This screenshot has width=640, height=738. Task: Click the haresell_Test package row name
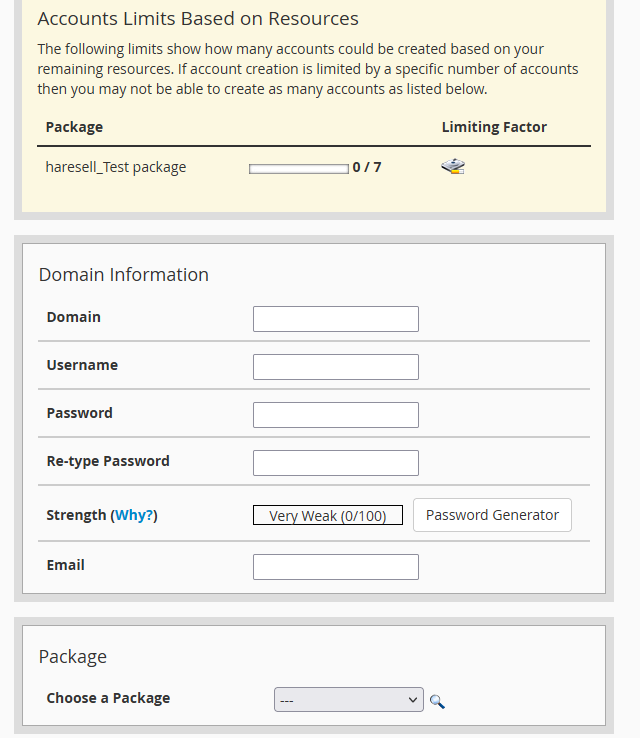[x=116, y=167]
